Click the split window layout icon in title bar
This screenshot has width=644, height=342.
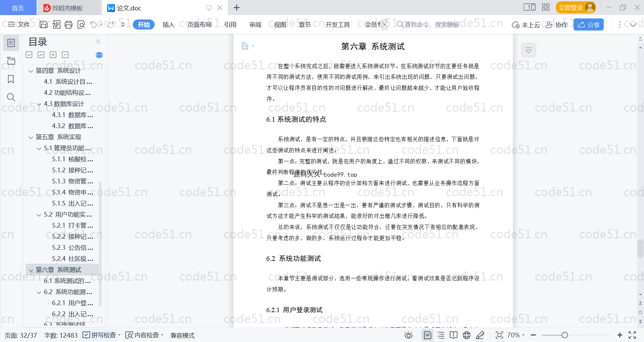click(x=530, y=7)
